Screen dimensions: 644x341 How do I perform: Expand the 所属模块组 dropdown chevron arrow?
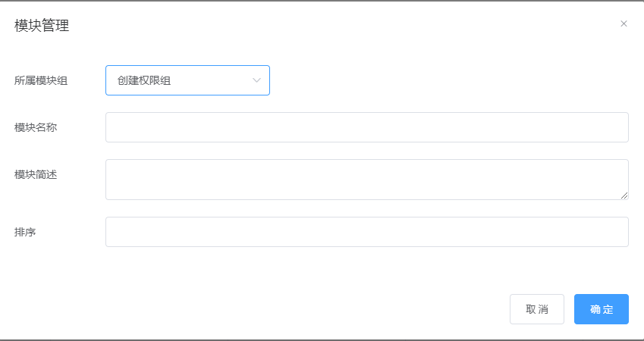point(256,80)
